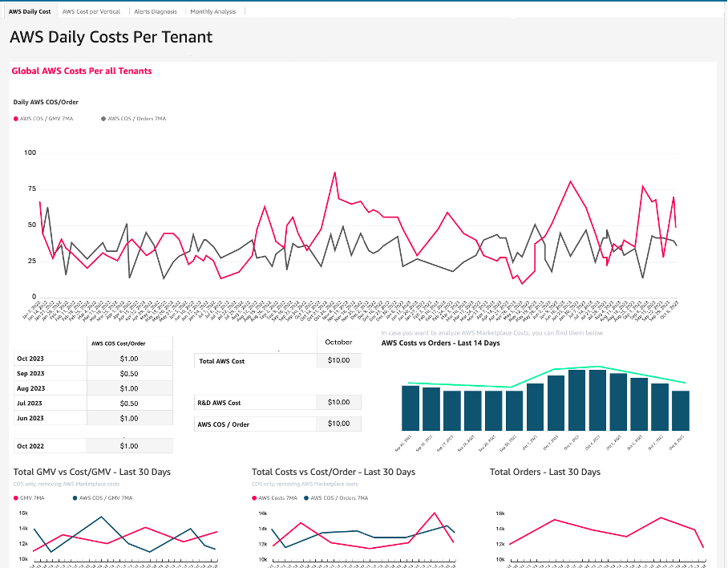Click the tallest bar in AWS Costs vs Orders chart

point(597,400)
